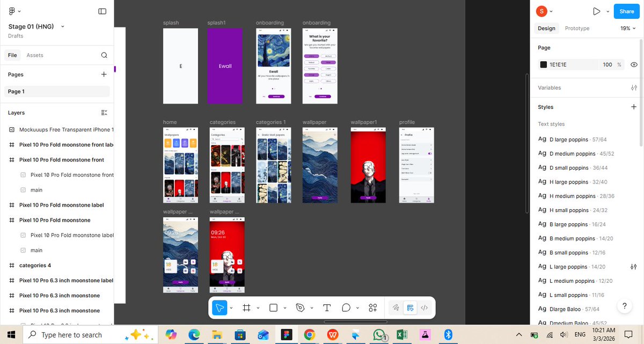Open the Stage 01 (HNG) file name dropdown
The width and height of the screenshot is (644, 344).
[x=36, y=26]
